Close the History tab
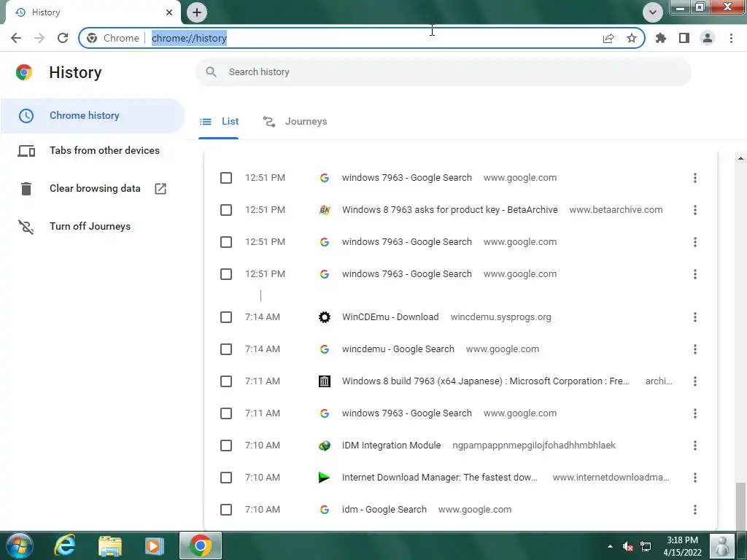 (169, 12)
